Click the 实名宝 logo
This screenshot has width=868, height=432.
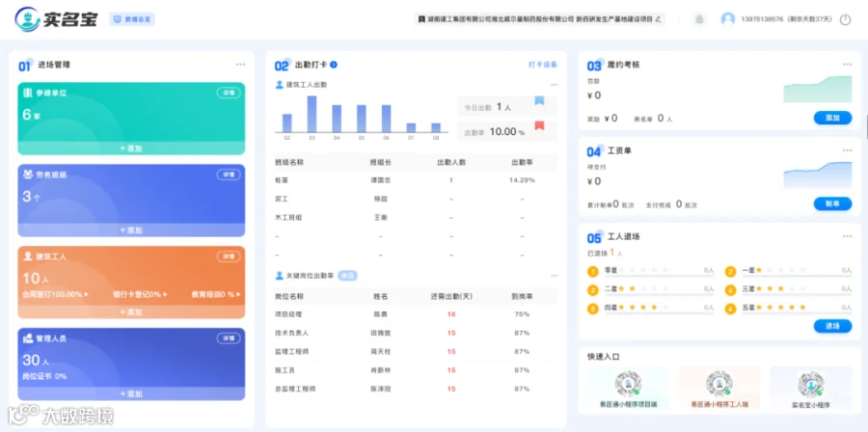tap(57, 19)
